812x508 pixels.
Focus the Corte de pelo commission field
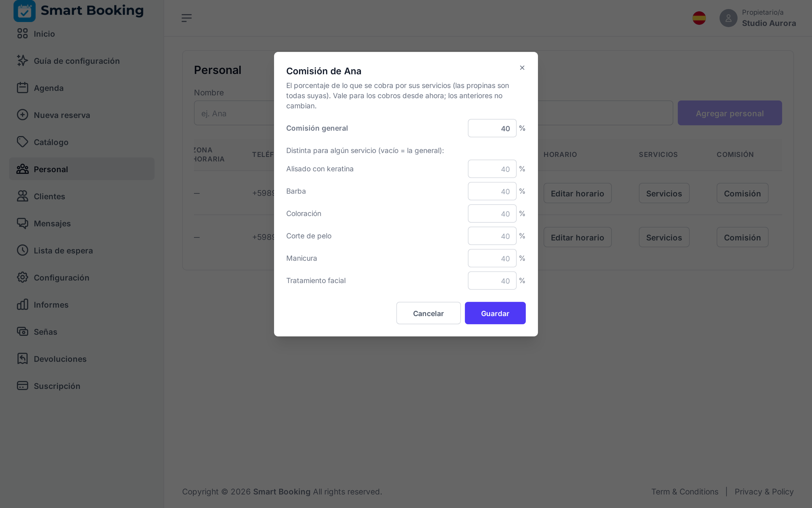pyautogui.click(x=492, y=236)
